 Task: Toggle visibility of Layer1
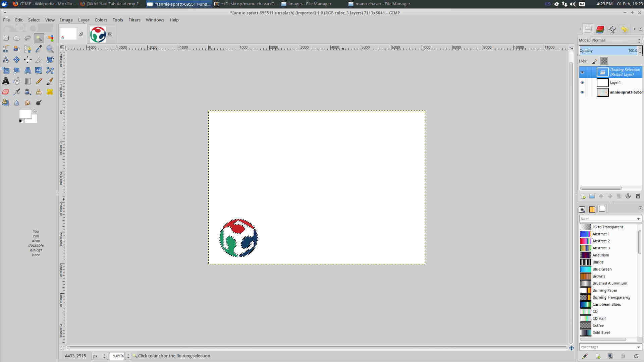pos(582,82)
